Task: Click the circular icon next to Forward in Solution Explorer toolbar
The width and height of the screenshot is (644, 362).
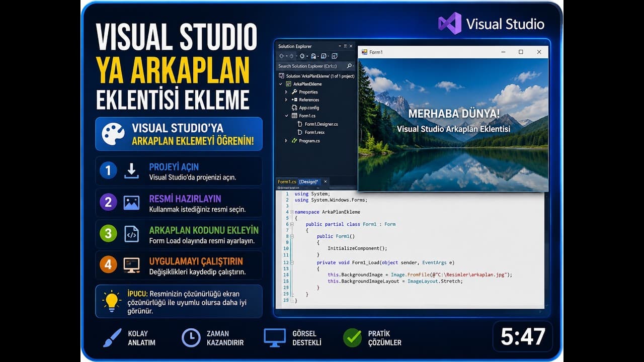Action: click(x=302, y=56)
